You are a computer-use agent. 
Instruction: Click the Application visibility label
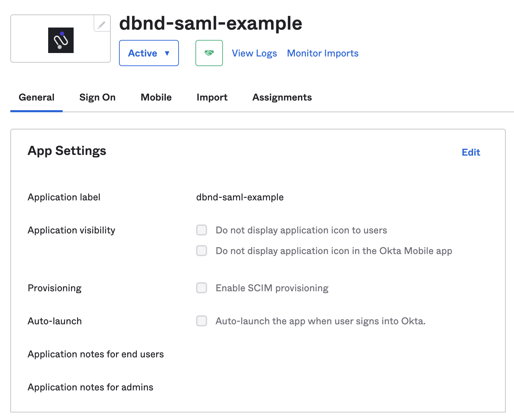[71, 230]
